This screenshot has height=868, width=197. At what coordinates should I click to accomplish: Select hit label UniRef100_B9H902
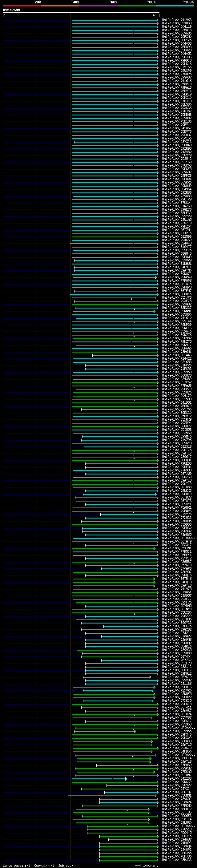point(176,338)
